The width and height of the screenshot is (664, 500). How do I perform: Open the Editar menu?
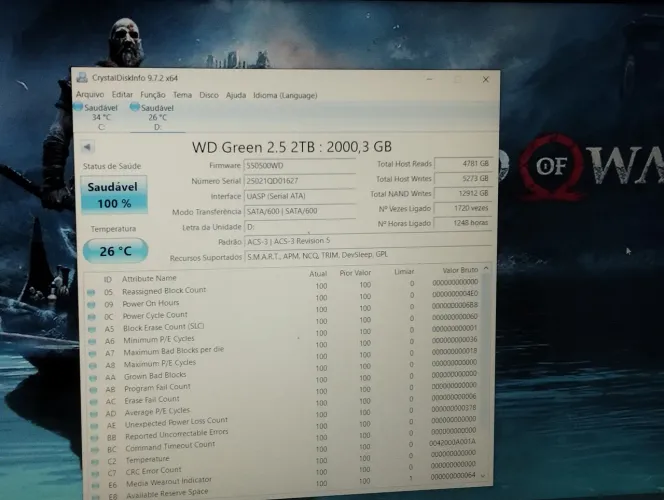[x=122, y=95]
